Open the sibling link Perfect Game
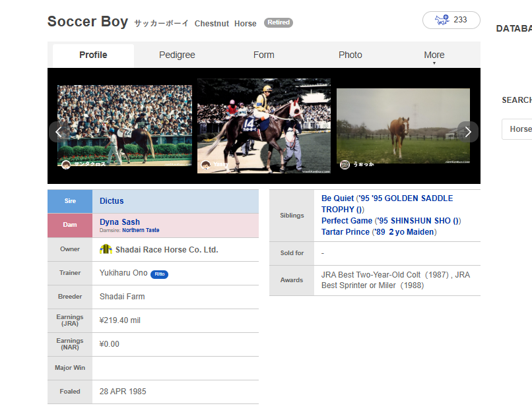 pos(347,221)
